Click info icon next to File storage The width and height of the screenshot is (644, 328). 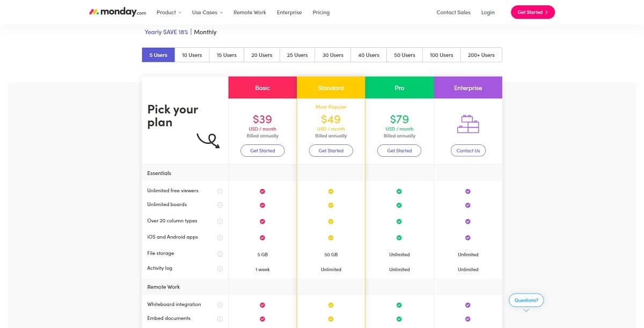click(x=219, y=254)
